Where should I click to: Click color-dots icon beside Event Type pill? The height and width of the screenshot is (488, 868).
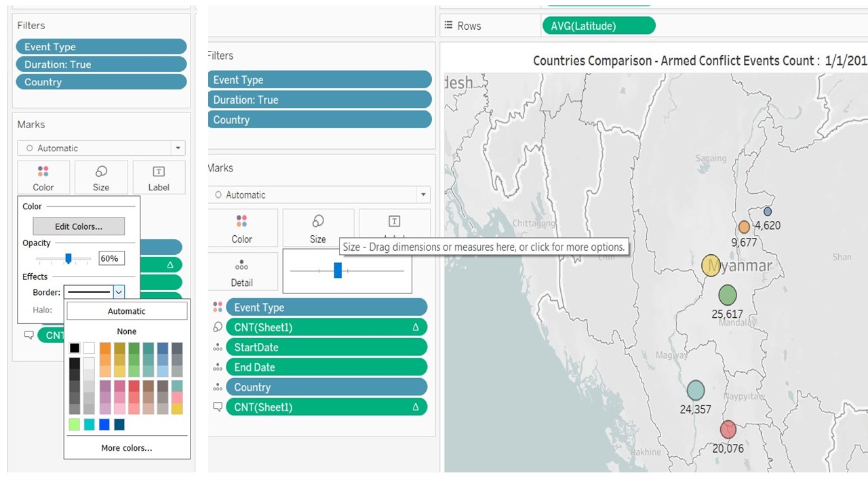218,307
